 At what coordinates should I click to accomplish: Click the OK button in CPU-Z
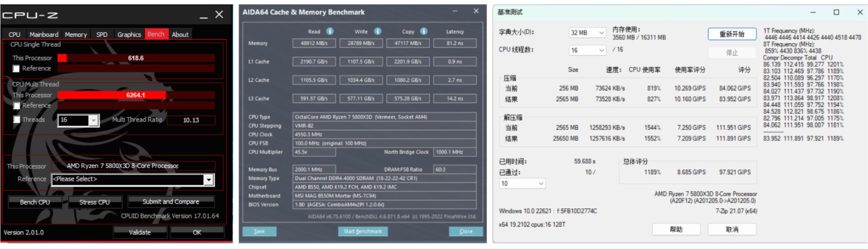coord(197,232)
